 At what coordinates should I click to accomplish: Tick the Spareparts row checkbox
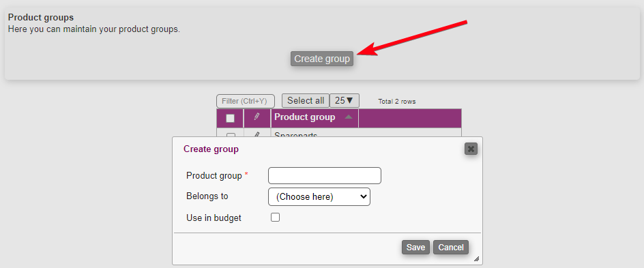coord(231,135)
